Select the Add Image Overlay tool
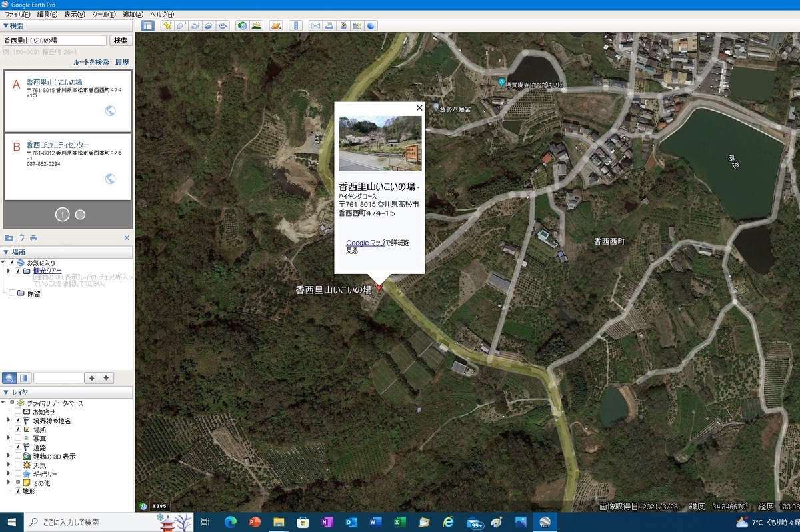 (209, 26)
